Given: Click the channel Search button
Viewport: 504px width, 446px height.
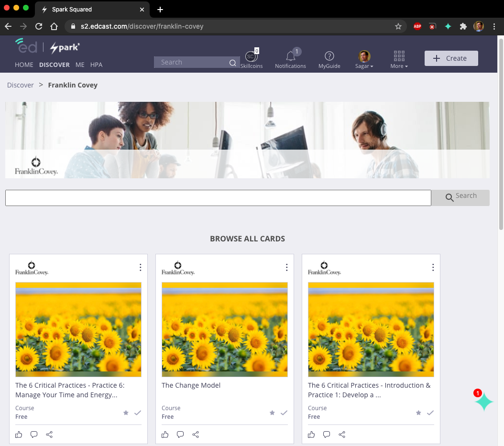Looking at the screenshot, I should point(460,197).
